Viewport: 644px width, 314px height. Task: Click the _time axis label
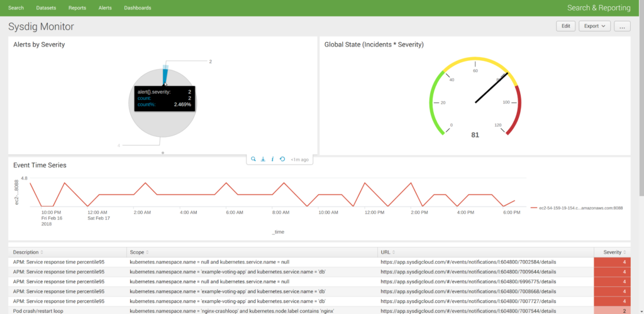pos(277,232)
